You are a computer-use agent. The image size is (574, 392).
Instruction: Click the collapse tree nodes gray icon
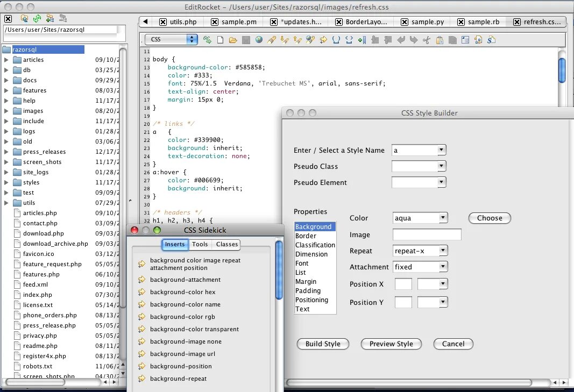63,18
